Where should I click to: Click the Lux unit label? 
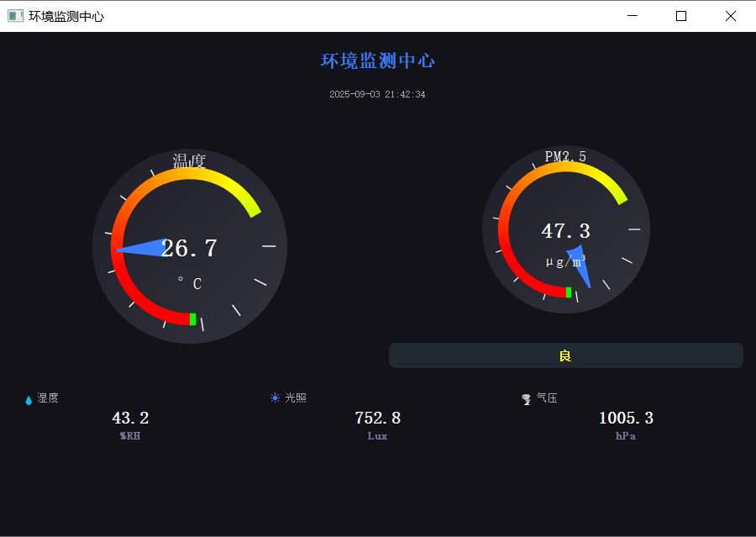[377, 435]
